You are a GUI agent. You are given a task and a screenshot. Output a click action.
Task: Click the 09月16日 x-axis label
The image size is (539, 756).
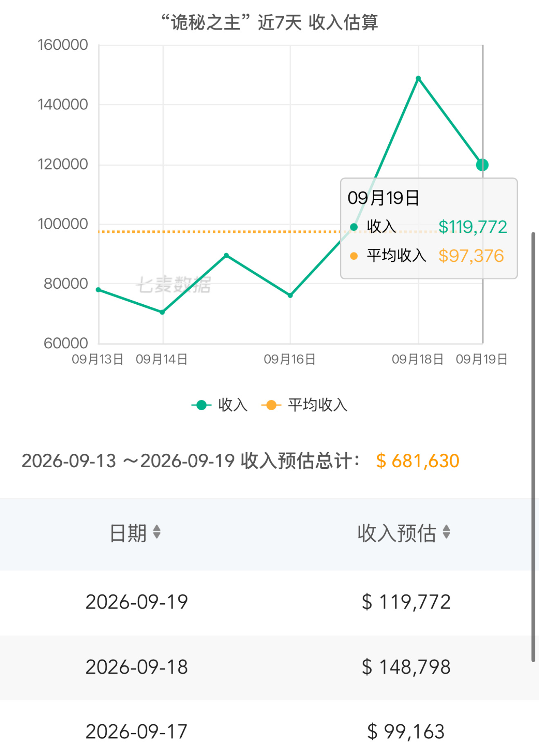pyautogui.click(x=290, y=359)
